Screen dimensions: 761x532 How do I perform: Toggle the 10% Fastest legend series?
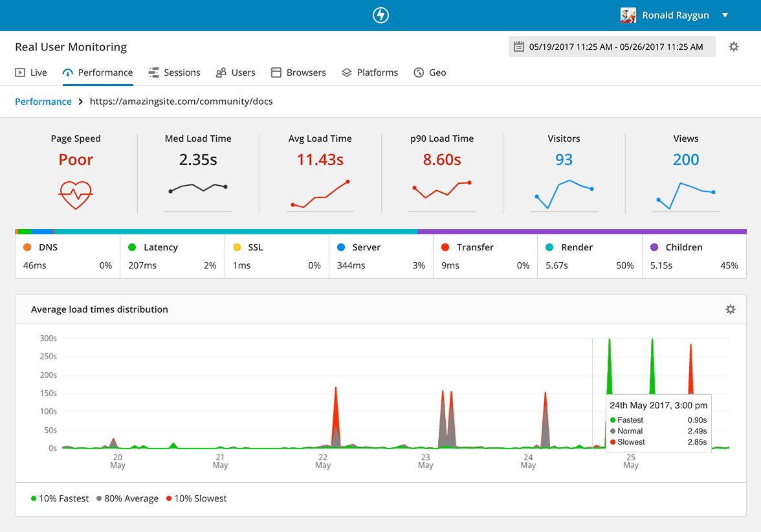[x=60, y=498]
